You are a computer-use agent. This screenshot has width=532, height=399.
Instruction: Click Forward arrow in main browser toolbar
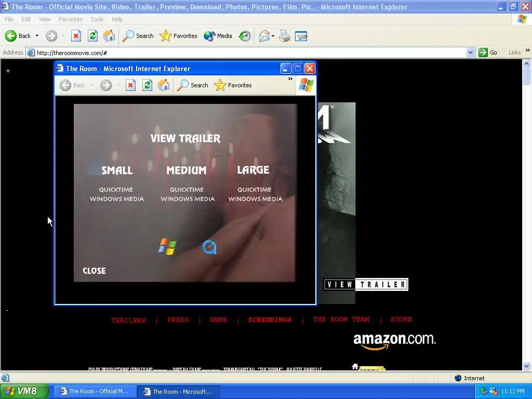point(51,36)
